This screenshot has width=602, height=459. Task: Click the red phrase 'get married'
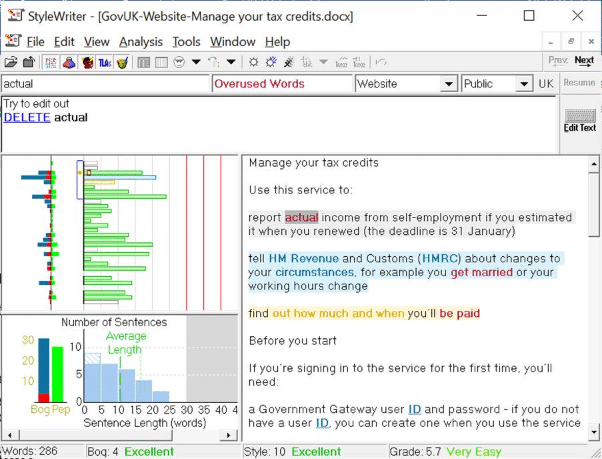point(481,272)
